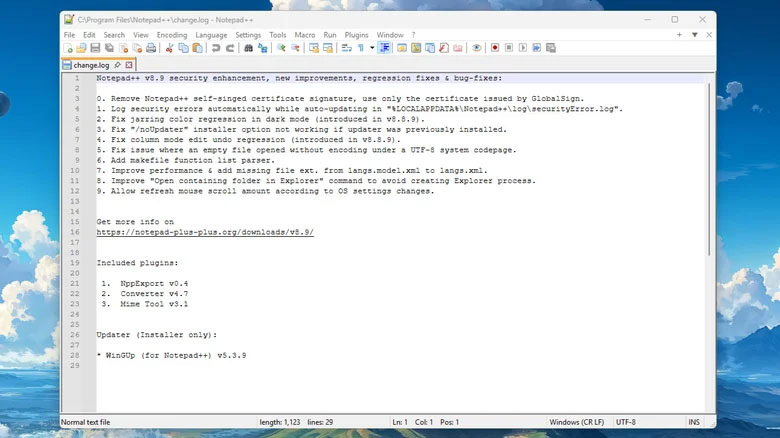The image size is (780, 438).
Task: Click the Open file toolbar icon
Action: point(81,48)
